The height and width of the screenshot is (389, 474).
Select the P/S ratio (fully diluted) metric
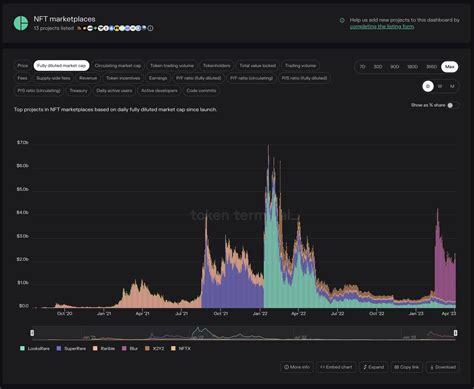tap(304, 78)
